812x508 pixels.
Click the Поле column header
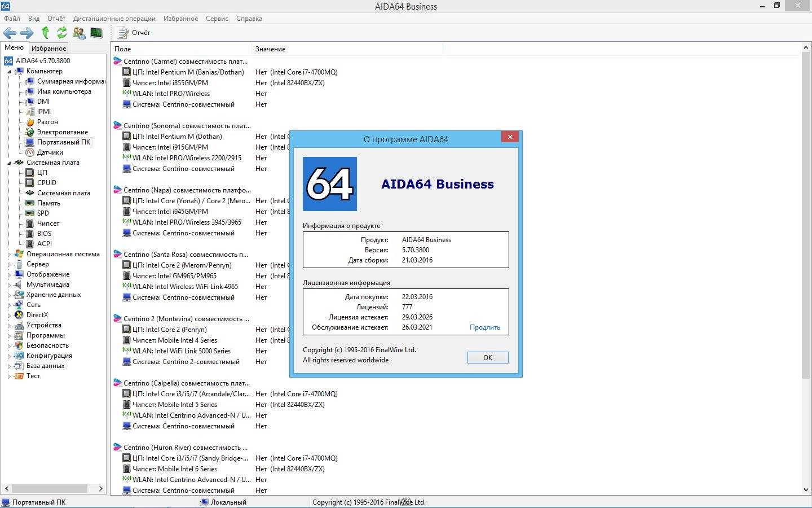(181, 49)
